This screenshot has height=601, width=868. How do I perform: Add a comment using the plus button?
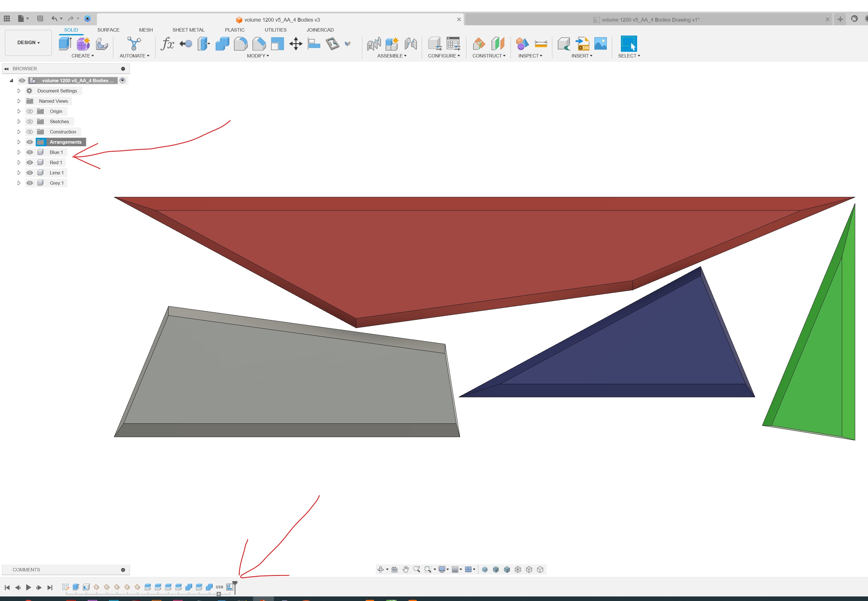pos(123,569)
